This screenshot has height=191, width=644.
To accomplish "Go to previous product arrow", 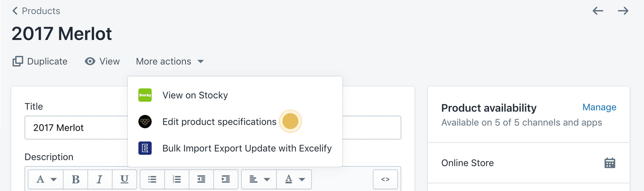I will [598, 11].
